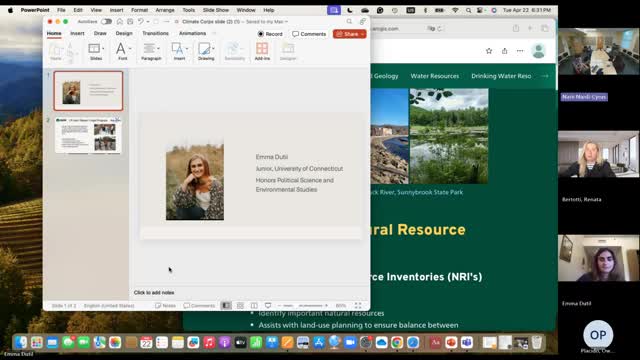Viewport: 640px width, 360px height.
Task: Open the Water Resources tab in browser
Action: pos(435,76)
